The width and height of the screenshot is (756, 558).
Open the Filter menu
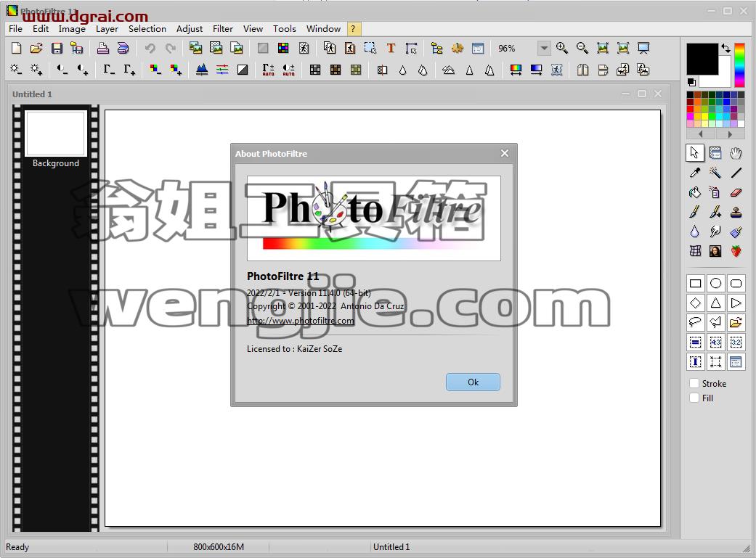223,29
